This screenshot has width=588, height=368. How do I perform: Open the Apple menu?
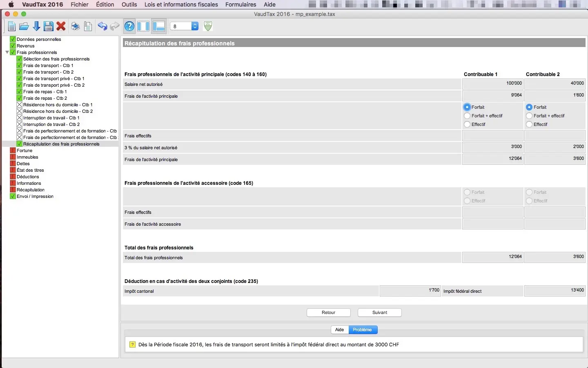point(11,4)
